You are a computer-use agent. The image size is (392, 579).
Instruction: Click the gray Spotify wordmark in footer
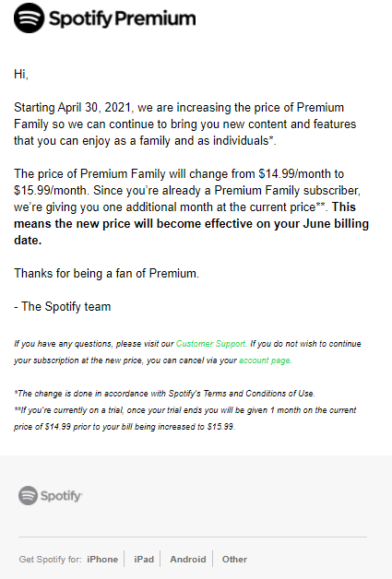click(61, 496)
